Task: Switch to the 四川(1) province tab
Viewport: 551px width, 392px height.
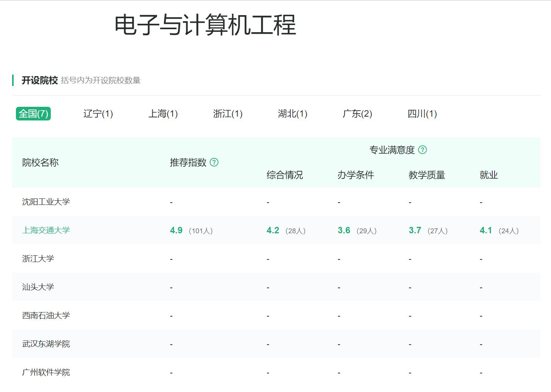Action: coord(422,114)
